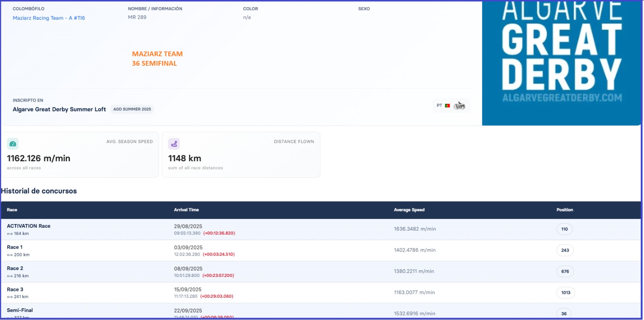The image size is (644, 320).
Task: Select the Race 2 row name
Action: tap(15, 268)
